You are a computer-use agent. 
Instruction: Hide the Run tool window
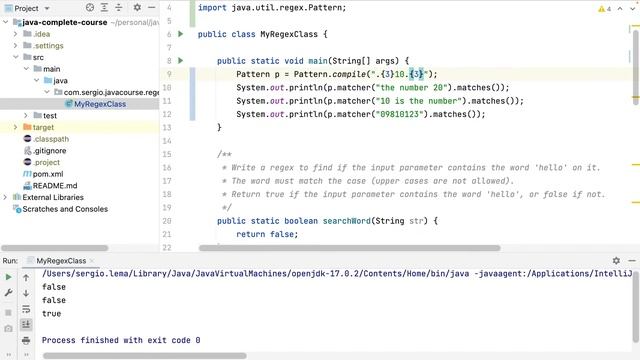coord(632,260)
